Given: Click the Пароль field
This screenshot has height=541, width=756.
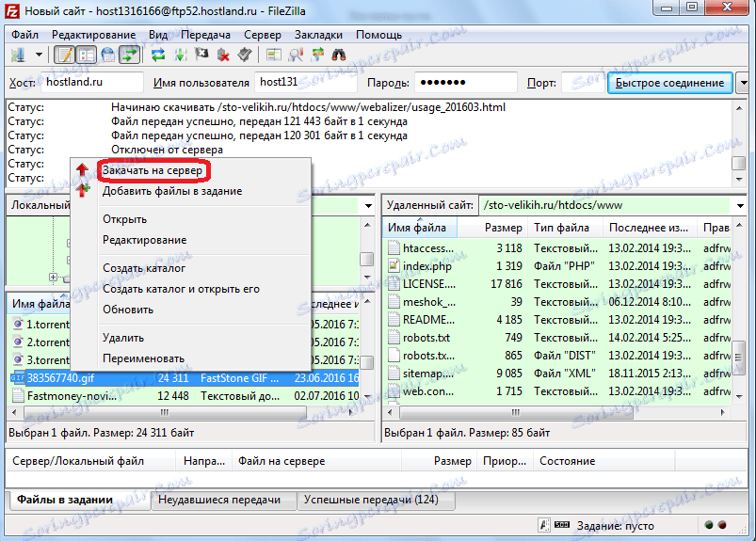Looking at the screenshot, I should click(466, 83).
